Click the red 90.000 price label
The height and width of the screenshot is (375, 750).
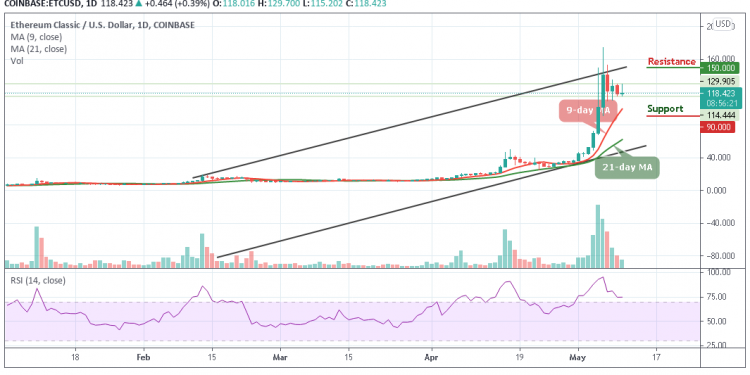click(x=717, y=127)
